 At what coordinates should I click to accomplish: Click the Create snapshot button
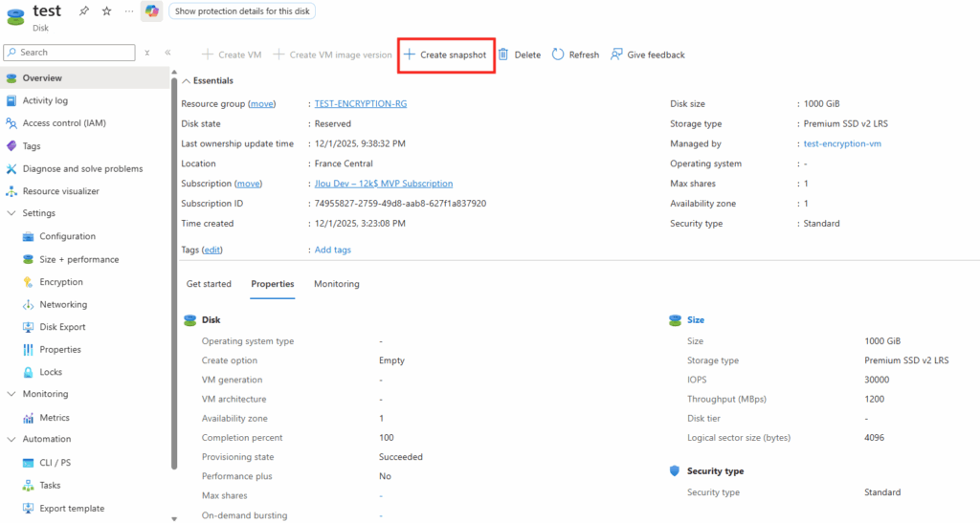coord(445,54)
